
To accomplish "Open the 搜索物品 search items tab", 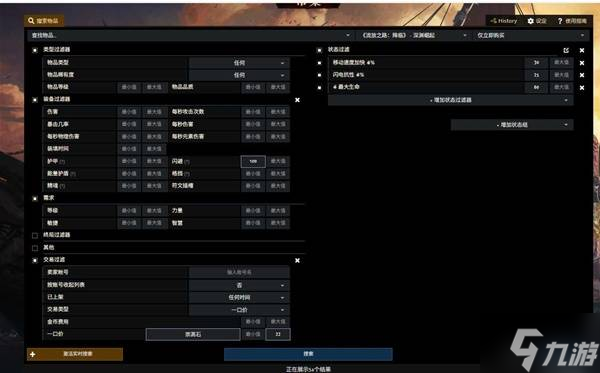I will pyautogui.click(x=44, y=21).
